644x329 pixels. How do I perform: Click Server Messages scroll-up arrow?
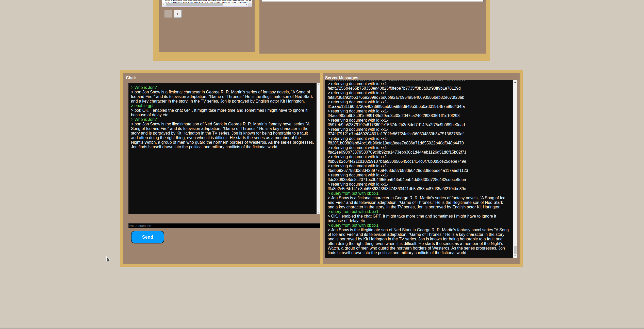point(515,82)
